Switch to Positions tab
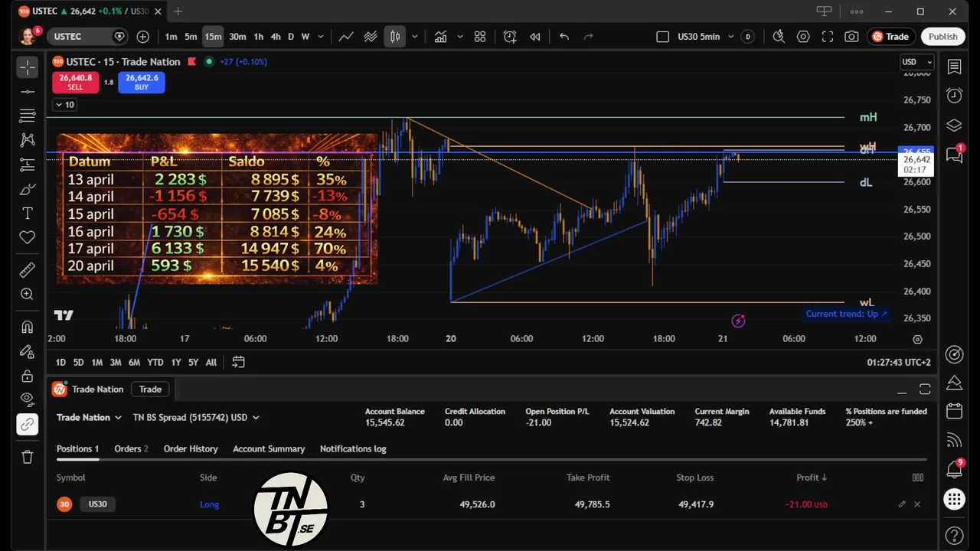The width and height of the screenshot is (980, 551). coord(77,448)
